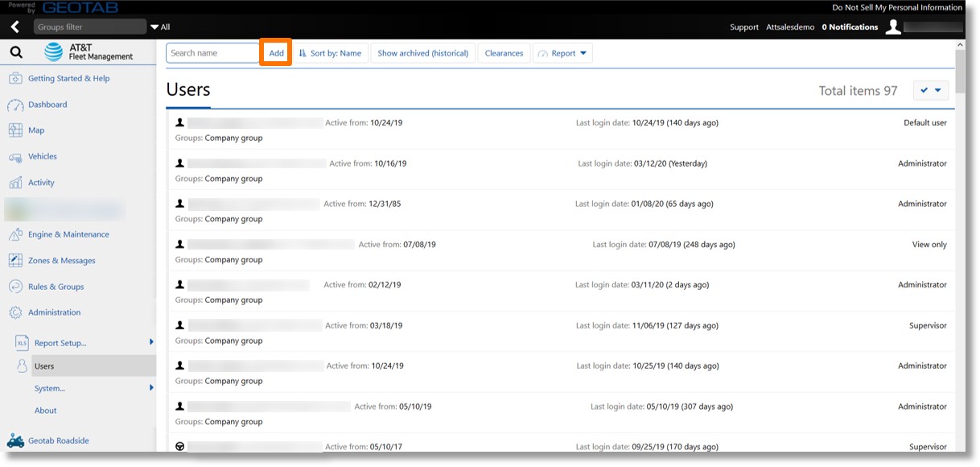Select user row active from 12/31/85
This screenshot has width=980, height=467.
561,210
